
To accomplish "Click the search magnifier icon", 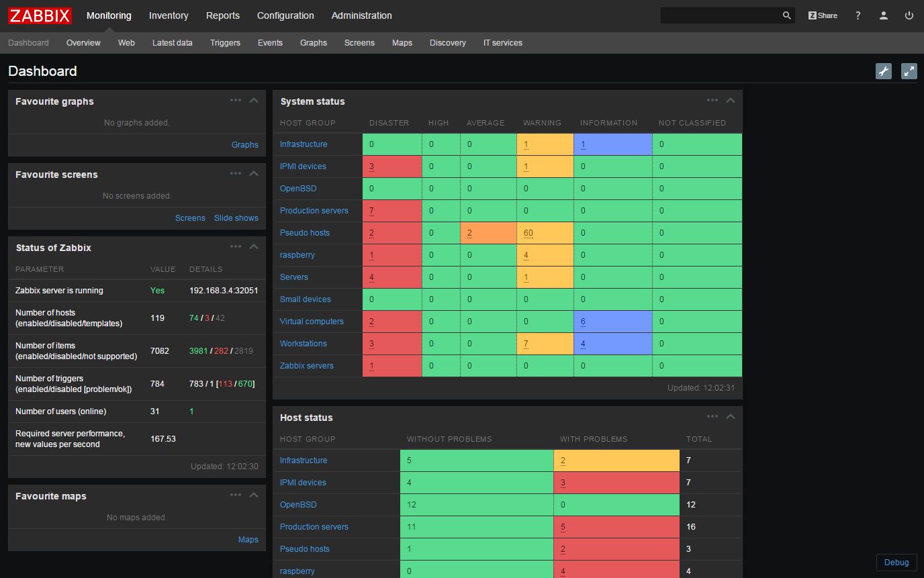I will click(x=786, y=15).
